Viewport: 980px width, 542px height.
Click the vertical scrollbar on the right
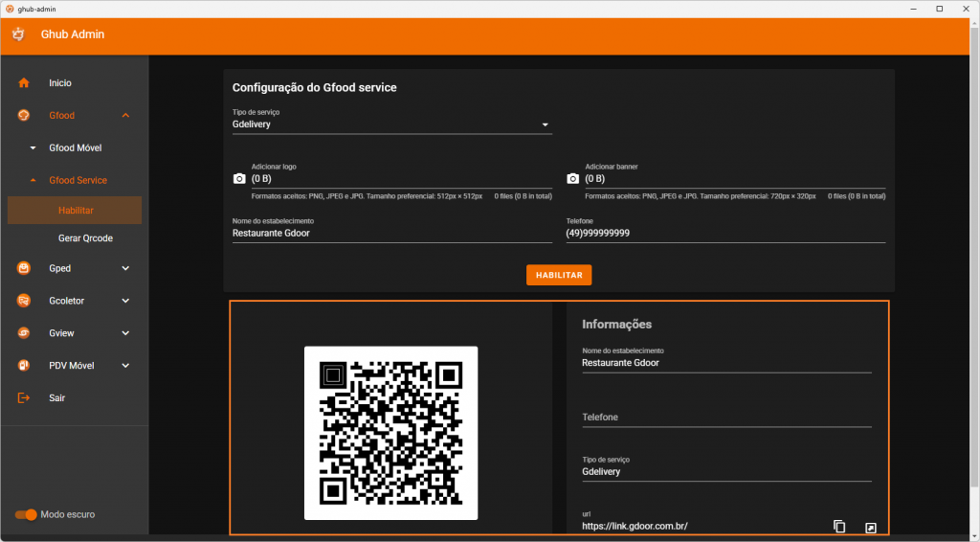(975, 257)
